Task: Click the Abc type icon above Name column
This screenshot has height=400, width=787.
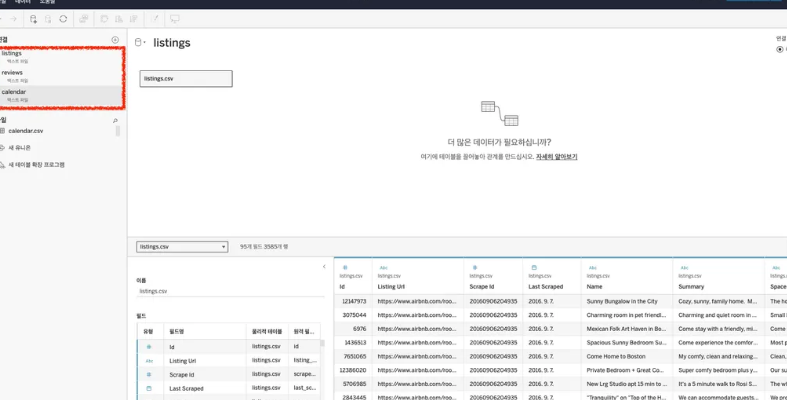Action: pos(593,268)
